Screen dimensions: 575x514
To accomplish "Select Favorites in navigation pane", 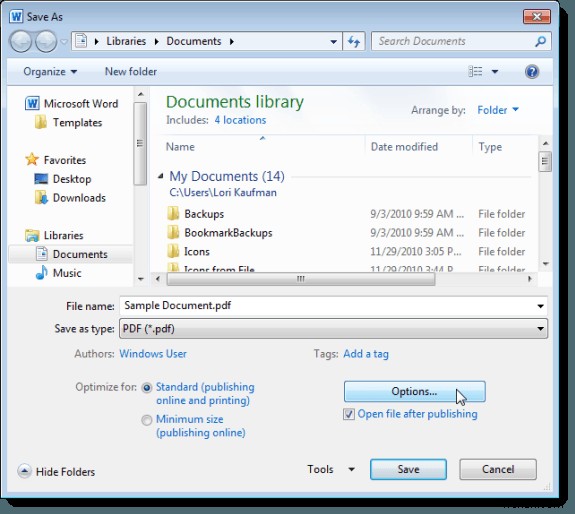I will click(x=56, y=160).
